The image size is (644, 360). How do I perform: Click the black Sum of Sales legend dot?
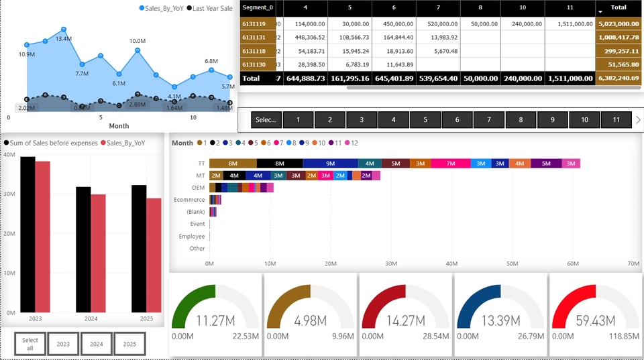tap(7, 143)
